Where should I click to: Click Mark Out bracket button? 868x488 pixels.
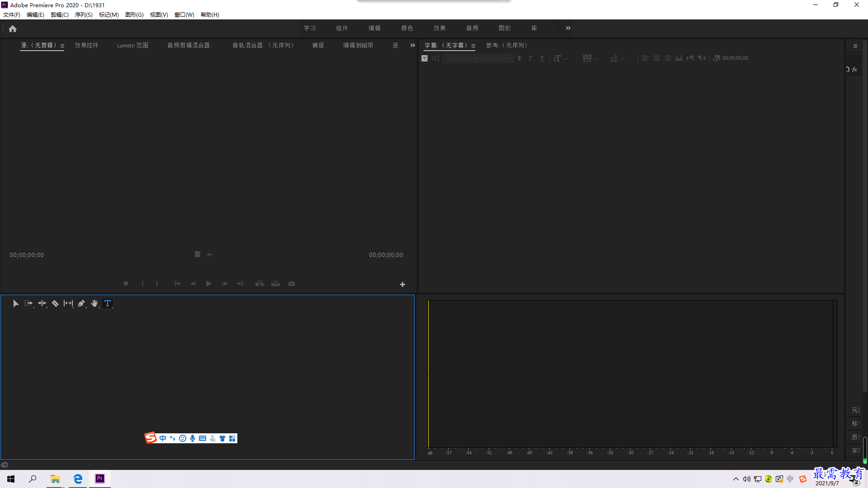point(157,284)
